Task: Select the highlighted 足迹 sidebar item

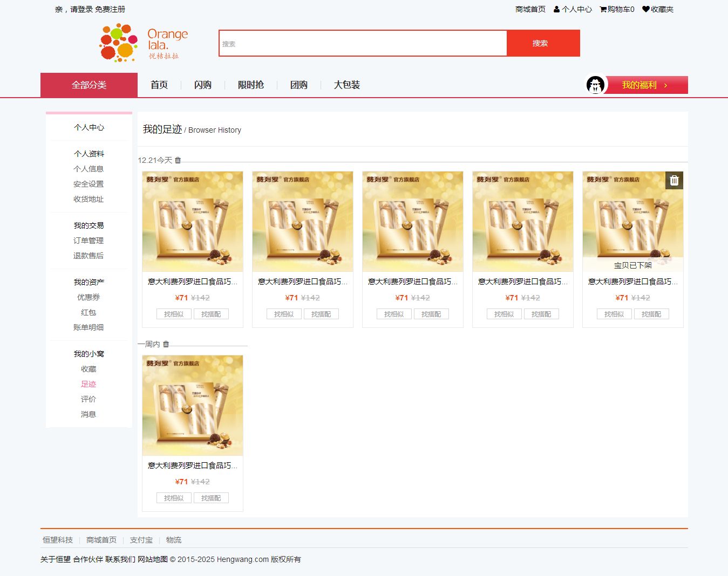Action: click(89, 384)
